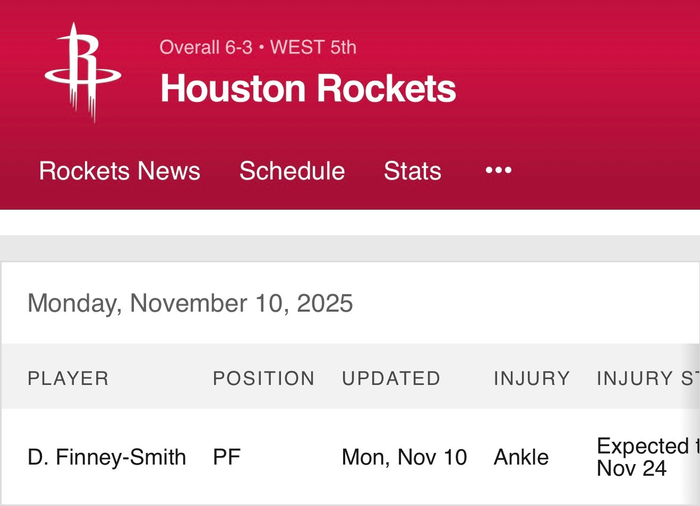The width and height of the screenshot is (700, 506).
Task: Click the Ankle injury cell
Action: 521,457
